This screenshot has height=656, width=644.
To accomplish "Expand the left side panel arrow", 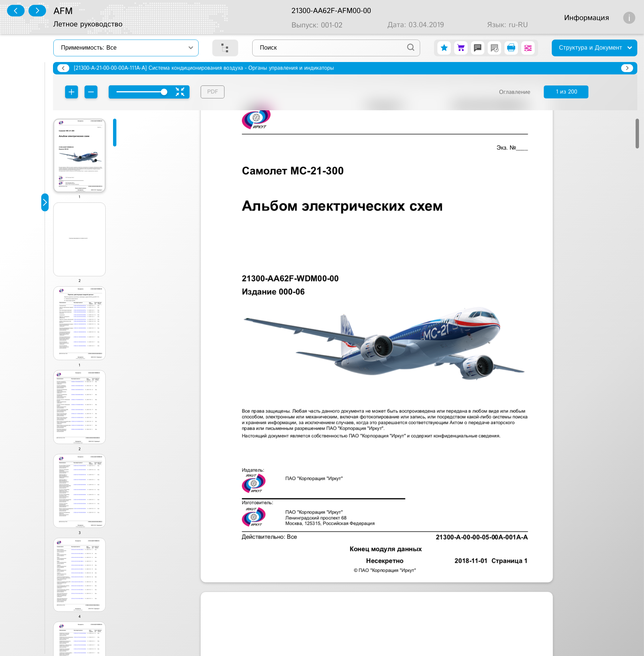I will [x=45, y=202].
